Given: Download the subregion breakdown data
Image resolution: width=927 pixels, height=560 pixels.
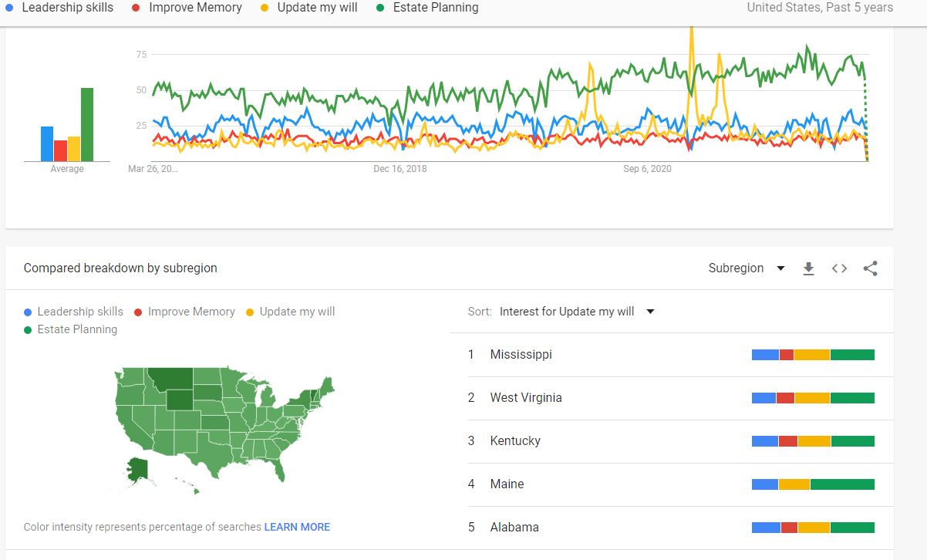Looking at the screenshot, I should (x=808, y=268).
